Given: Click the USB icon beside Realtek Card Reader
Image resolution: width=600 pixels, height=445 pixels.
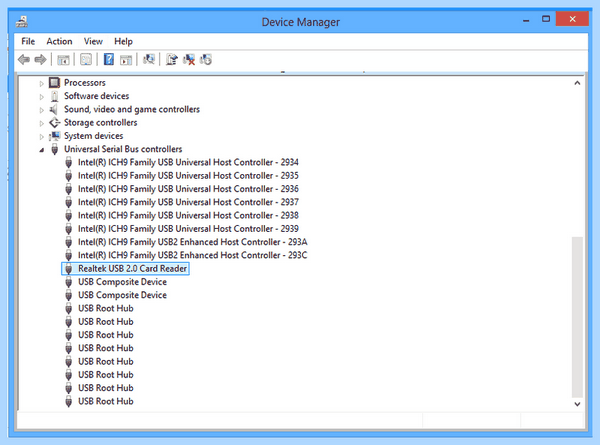Looking at the screenshot, I should (x=68, y=269).
